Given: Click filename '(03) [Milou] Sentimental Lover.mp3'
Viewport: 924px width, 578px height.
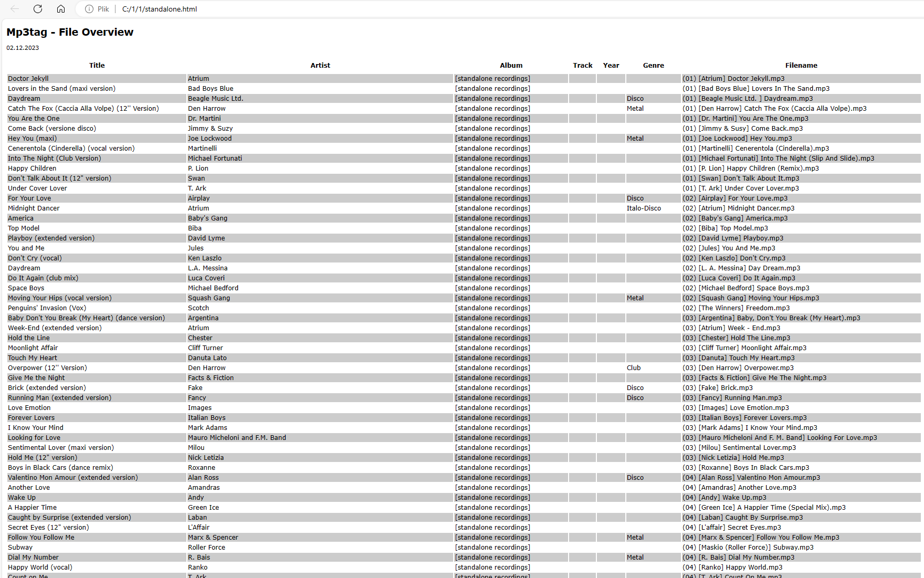Looking at the screenshot, I should pos(739,448).
